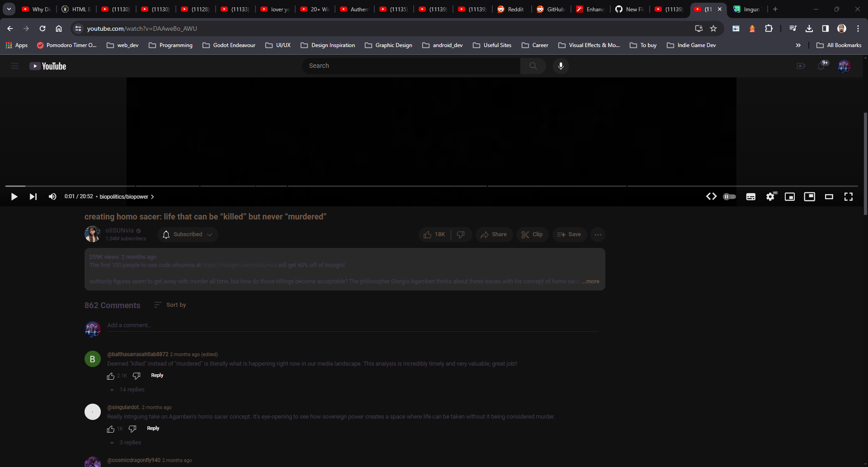Image resolution: width=868 pixels, height=467 pixels.
Task: Open the Subscribed dropdown
Action: click(188, 234)
